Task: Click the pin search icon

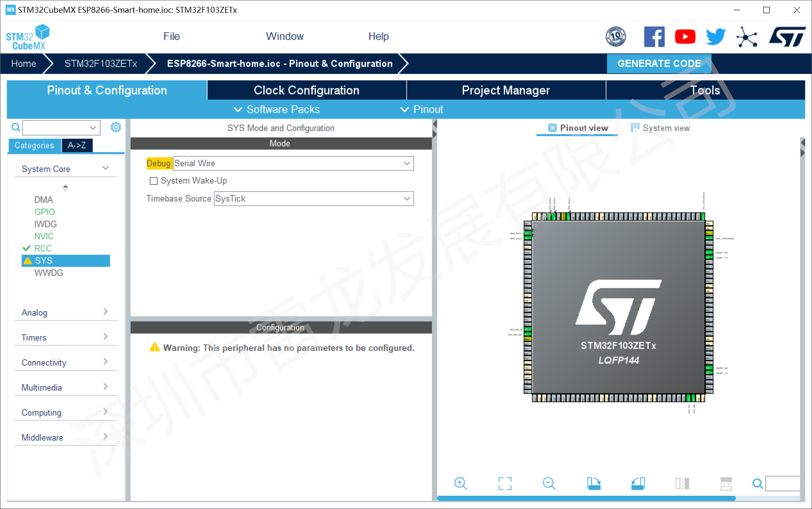Action: tap(757, 483)
